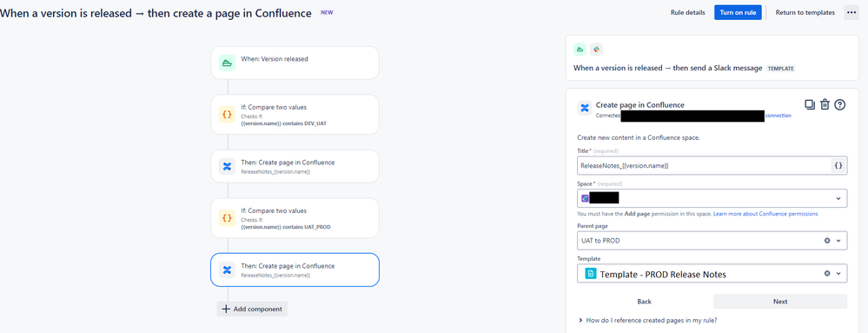This screenshot has width=868, height=333.
Task: Expand the Template dropdown chevron
Action: click(x=838, y=273)
